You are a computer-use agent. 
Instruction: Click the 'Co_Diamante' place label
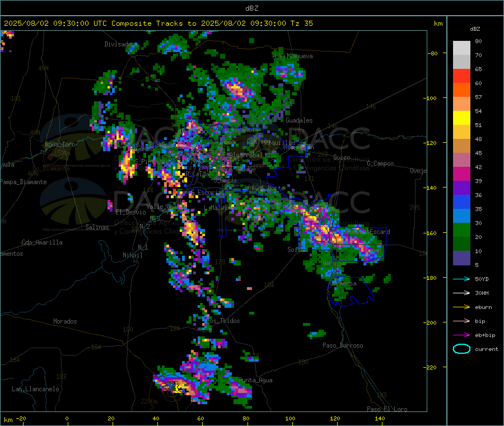click(x=52, y=168)
